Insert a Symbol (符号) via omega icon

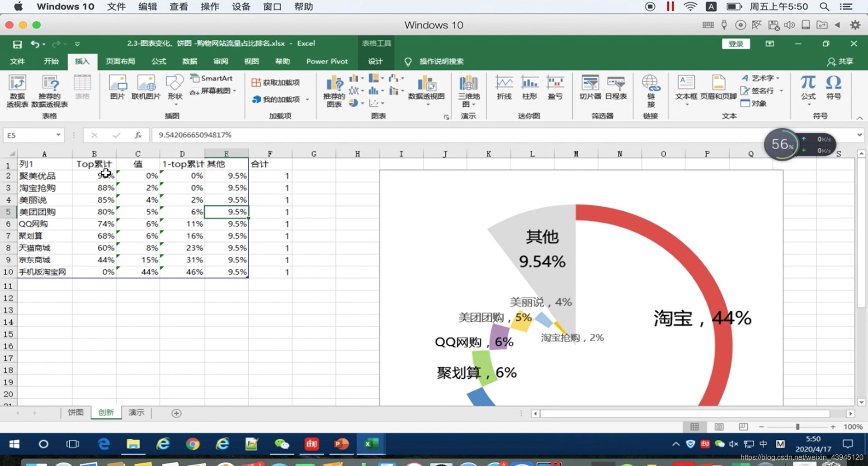[x=833, y=87]
